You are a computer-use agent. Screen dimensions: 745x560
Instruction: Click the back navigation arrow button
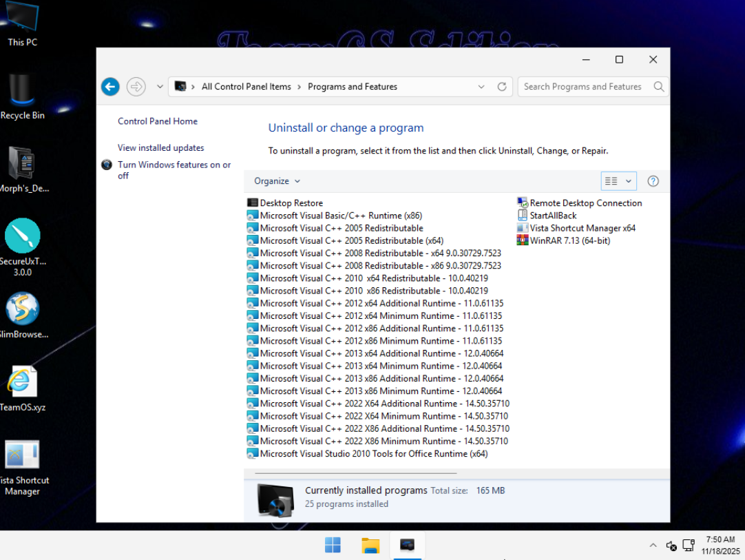pos(110,87)
